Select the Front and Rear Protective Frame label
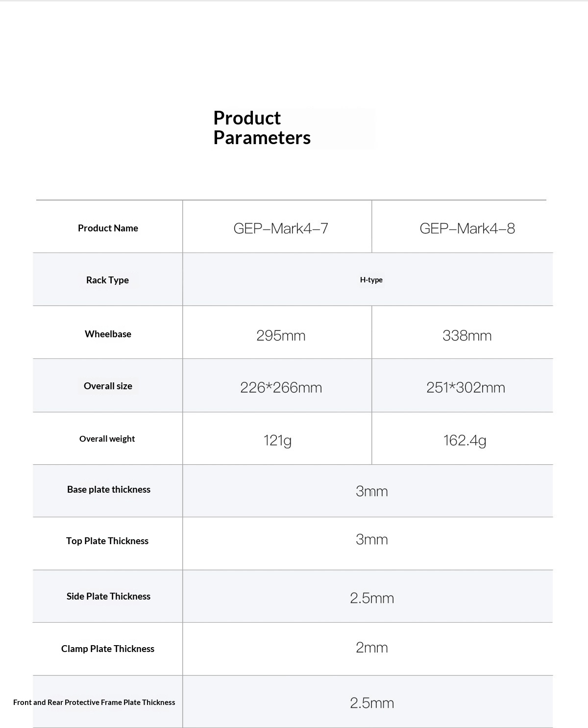 tap(94, 702)
